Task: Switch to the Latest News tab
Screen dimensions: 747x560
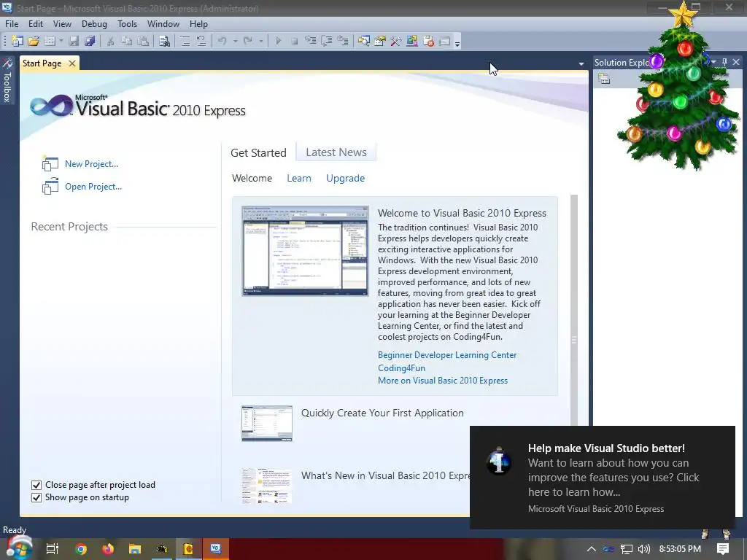Action: point(336,152)
